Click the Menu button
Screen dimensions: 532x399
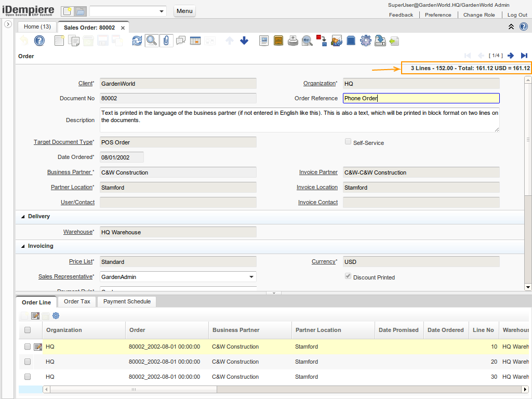click(184, 11)
